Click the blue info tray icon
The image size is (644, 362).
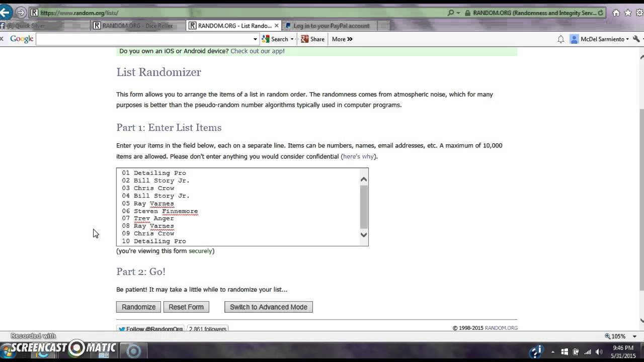[537, 351]
